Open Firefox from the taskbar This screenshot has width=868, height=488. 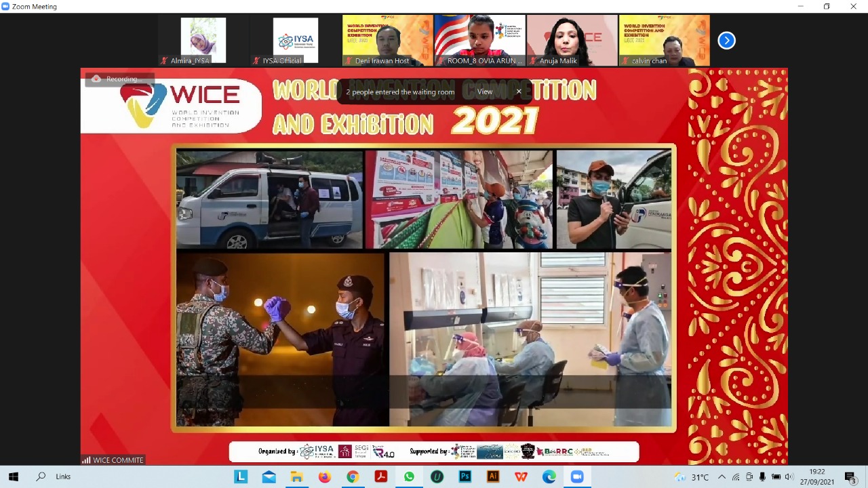[x=325, y=476]
